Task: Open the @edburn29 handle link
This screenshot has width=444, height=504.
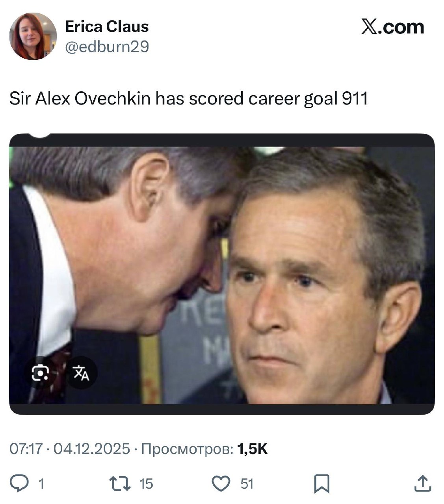Action: pyautogui.click(x=107, y=47)
